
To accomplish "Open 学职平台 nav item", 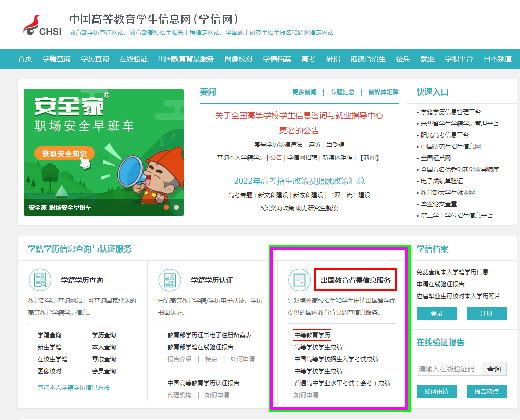I will coord(459,59).
